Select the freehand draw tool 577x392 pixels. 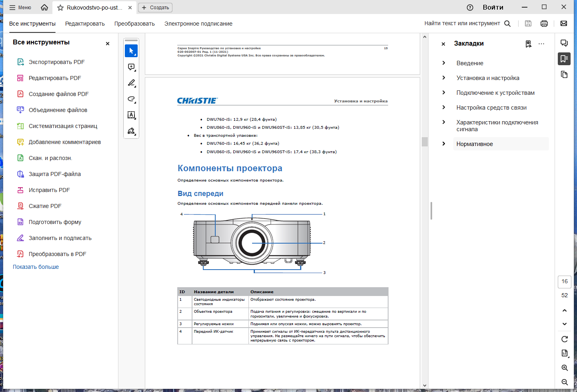click(131, 99)
